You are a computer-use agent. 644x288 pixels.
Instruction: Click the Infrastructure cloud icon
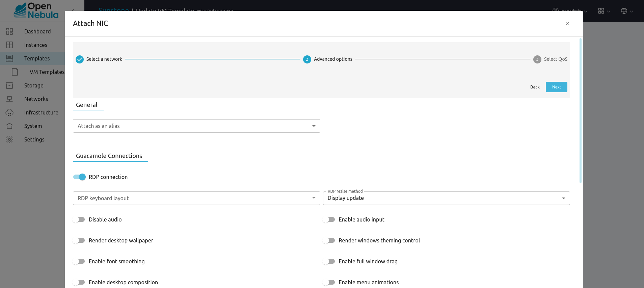pyautogui.click(x=9, y=112)
